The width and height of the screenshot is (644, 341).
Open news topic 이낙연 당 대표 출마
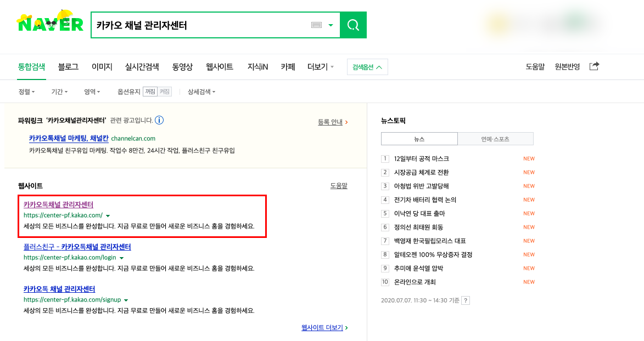tap(419, 213)
